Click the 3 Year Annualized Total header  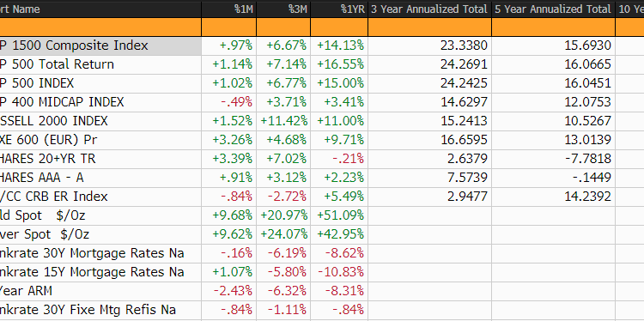coord(429,9)
